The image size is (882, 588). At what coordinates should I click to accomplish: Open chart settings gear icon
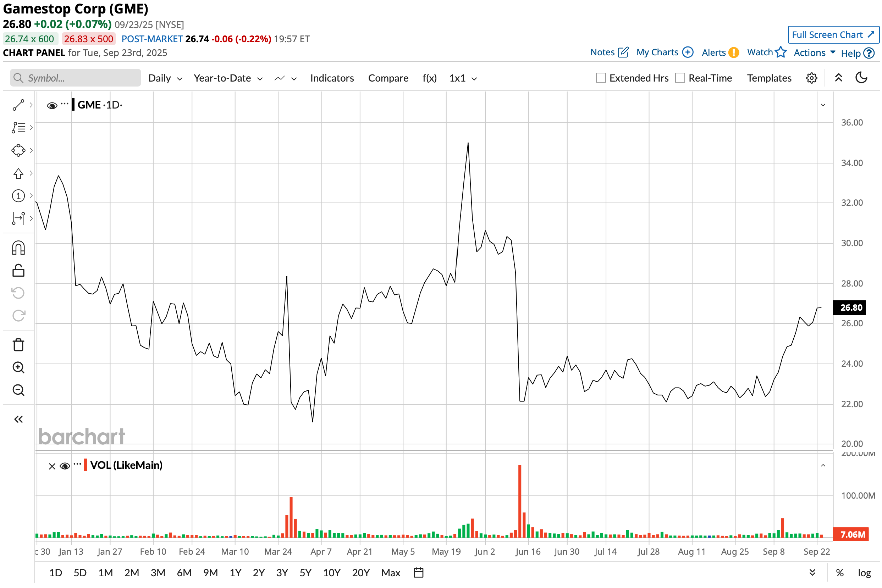tap(811, 78)
